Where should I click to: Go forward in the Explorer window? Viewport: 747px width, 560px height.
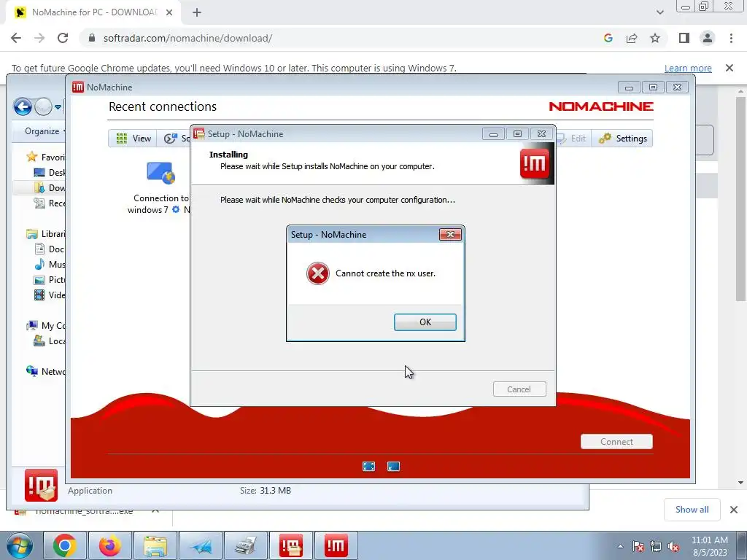(43, 106)
